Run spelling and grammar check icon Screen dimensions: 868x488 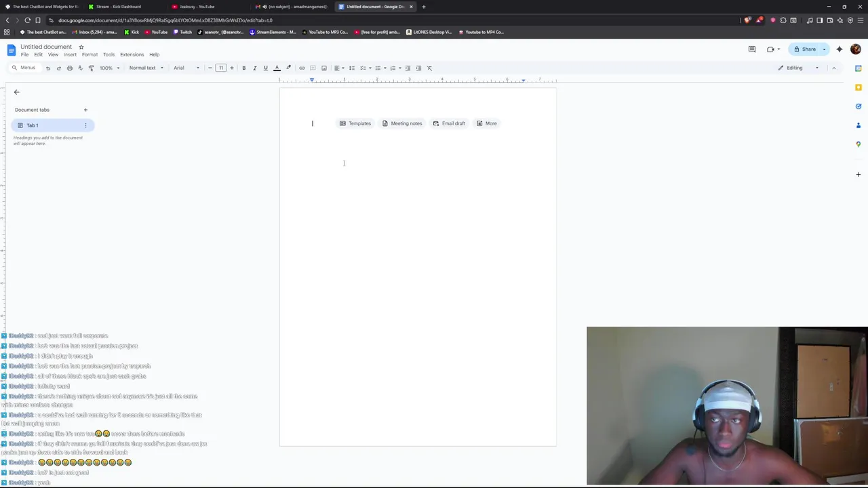(80, 68)
